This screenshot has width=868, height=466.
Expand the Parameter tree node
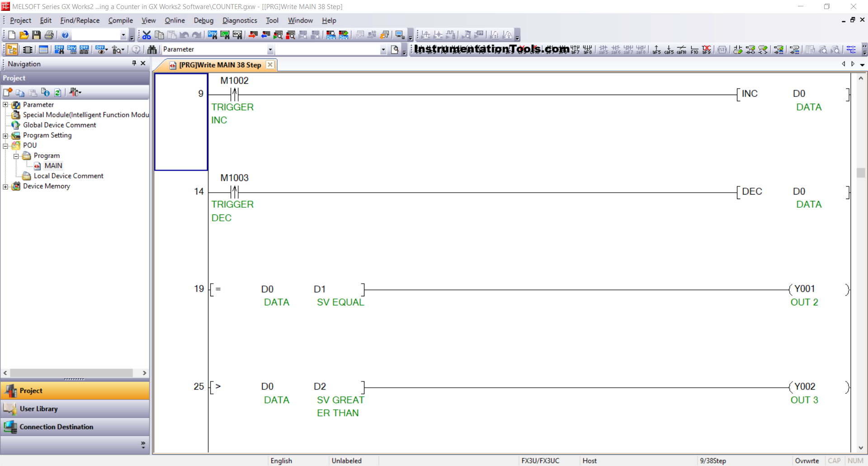[x=5, y=105]
